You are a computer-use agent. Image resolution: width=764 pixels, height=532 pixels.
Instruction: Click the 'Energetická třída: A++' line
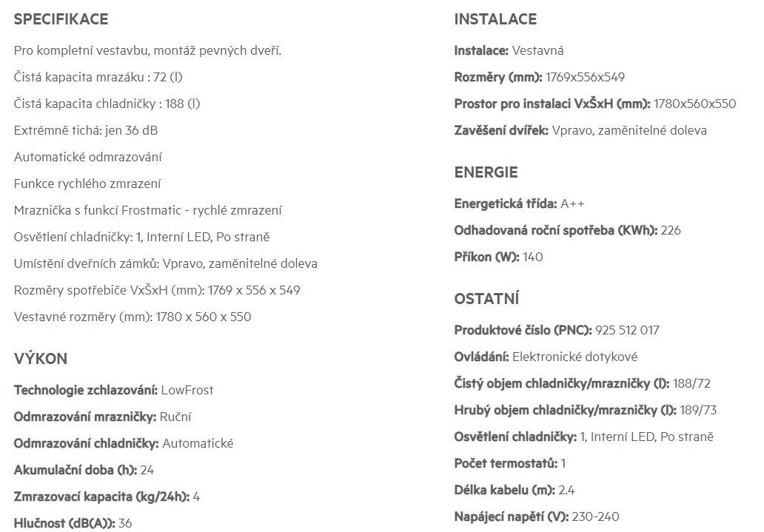click(519, 203)
